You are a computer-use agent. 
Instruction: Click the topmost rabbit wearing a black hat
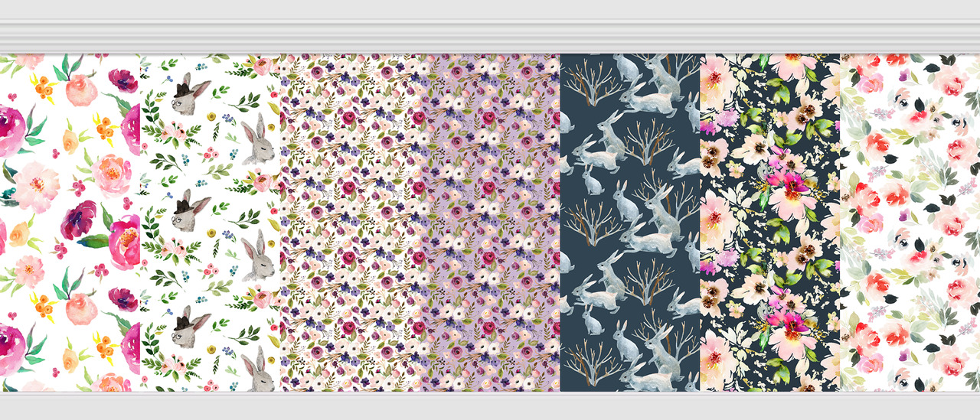(186, 95)
